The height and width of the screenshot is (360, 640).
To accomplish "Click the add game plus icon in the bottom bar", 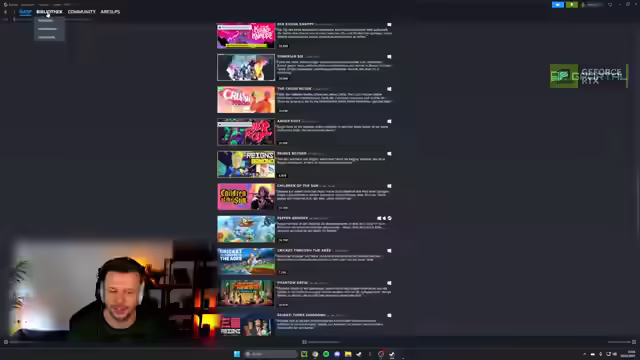I will point(6,342).
